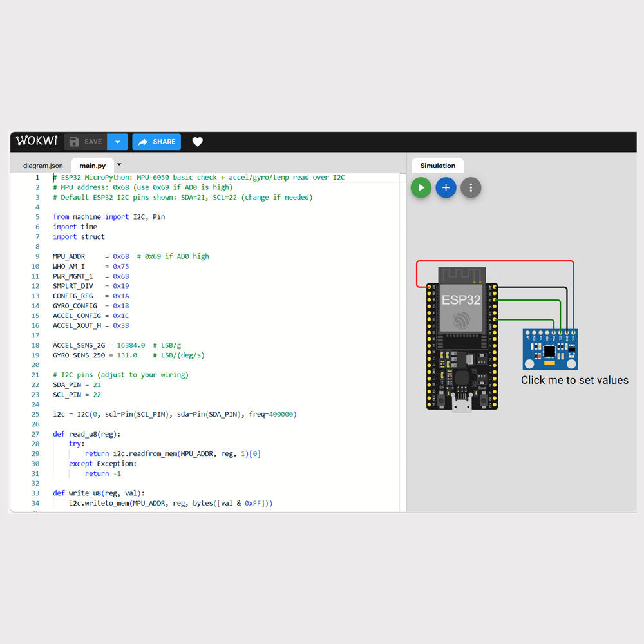Click the MPU6050 sensor module
Viewport: 644px width, 644px height.
click(x=550, y=350)
